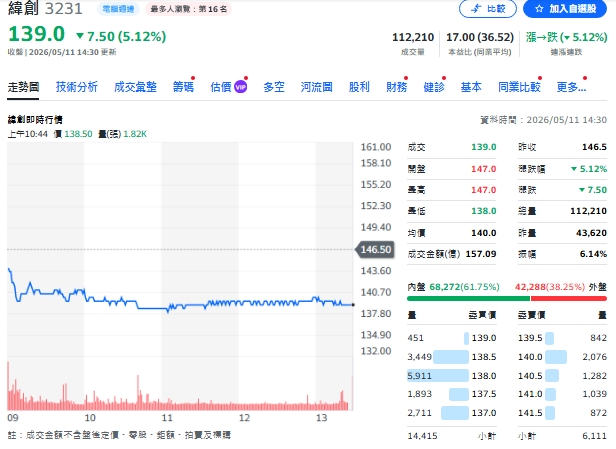Click the 資料時間 2026/05/11 14:30 text

543,120
